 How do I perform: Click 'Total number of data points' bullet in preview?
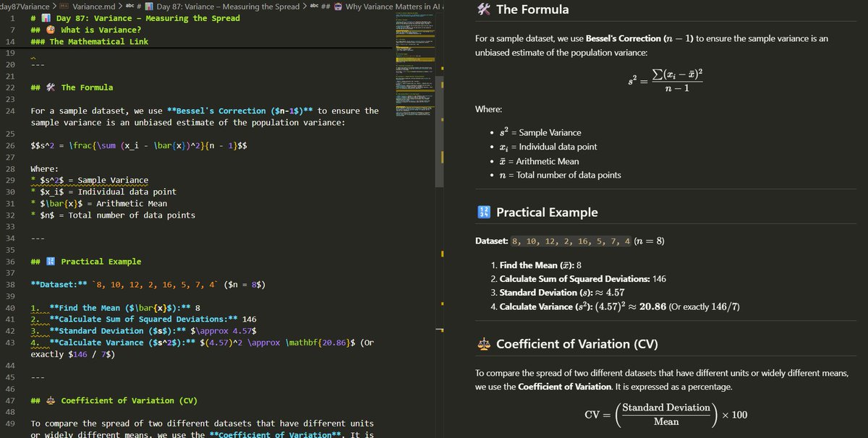pyautogui.click(x=561, y=175)
